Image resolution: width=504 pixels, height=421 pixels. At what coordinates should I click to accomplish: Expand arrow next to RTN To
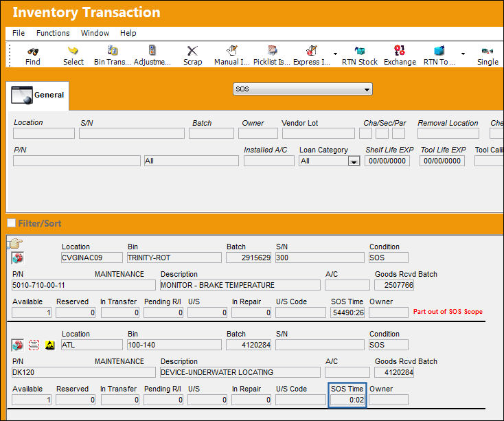[x=463, y=54]
